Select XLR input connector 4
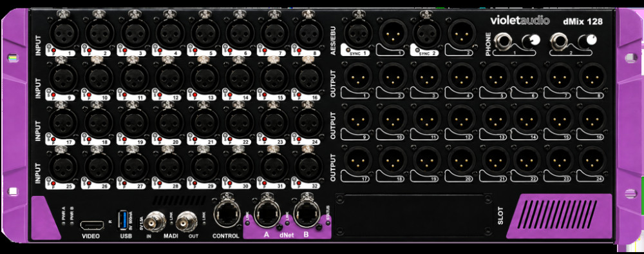Image resolution: width=644 pixels, height=254 pixels. coord(170,32)
